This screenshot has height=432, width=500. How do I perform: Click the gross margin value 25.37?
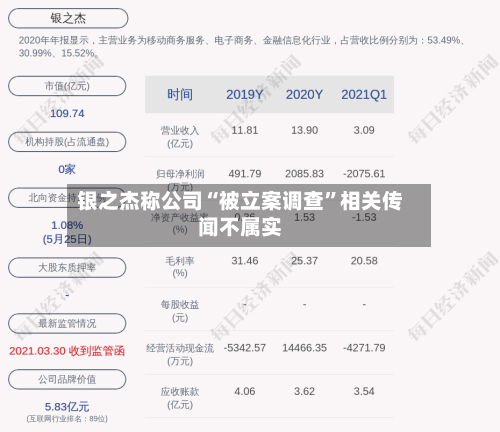304,261
